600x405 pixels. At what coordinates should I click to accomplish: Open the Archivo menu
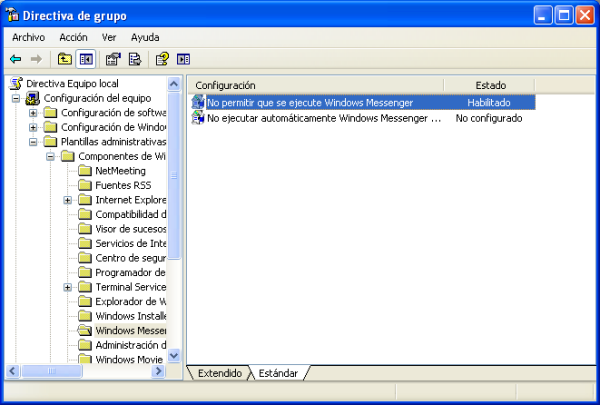(x=28, y=37)
